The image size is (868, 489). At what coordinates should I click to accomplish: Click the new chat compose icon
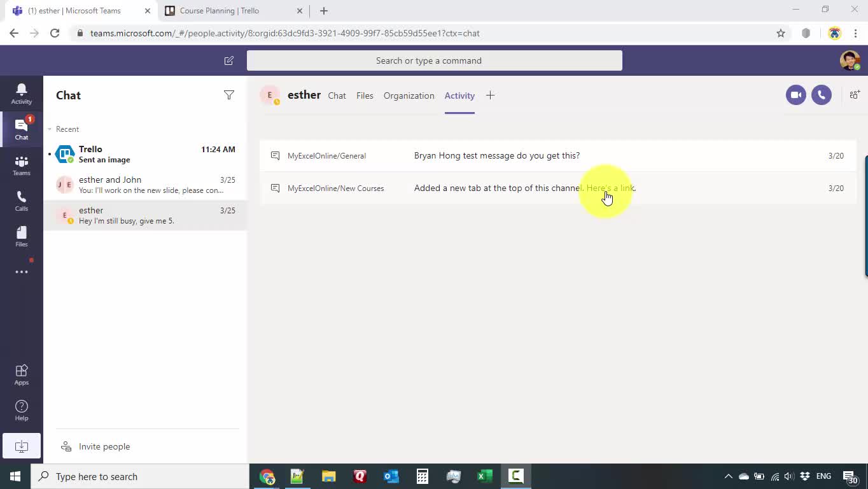tap(228, 60)
